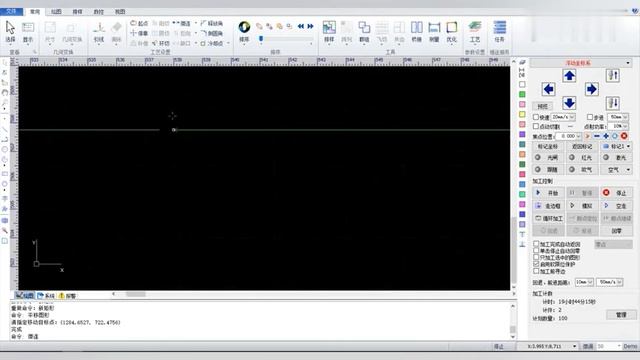The image size is (640, 360).
Task: Click the Dry run (空走) button
Action: click(x=616, y=206)
